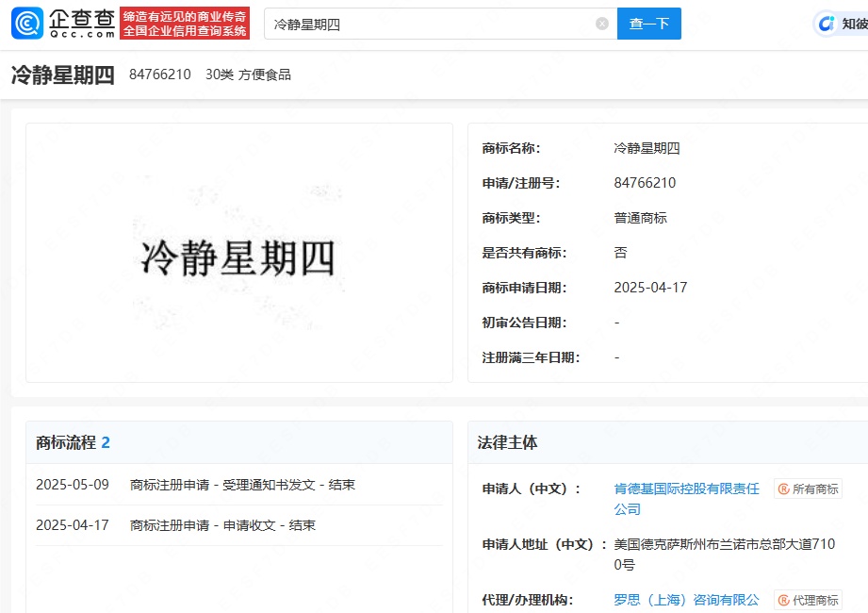
Task: Click the 2025-04-17 申请收文 entry
Action: coord(222,524)
